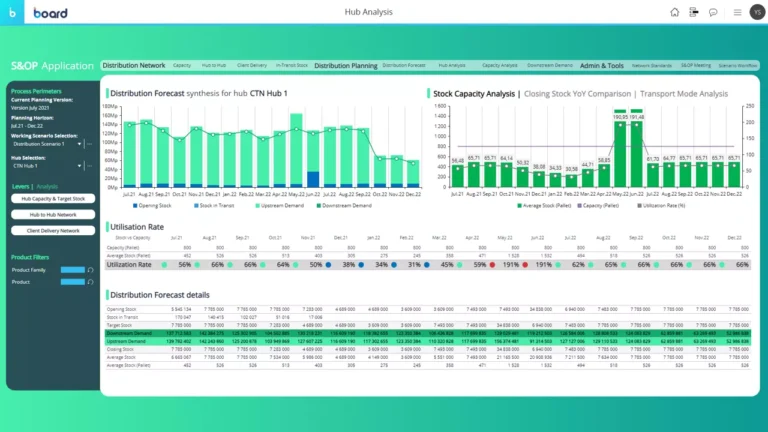Switch to the Capacity Analysis tab
Image resolution: width=768 pixels, height=432 pixels.
coord(498,65)
